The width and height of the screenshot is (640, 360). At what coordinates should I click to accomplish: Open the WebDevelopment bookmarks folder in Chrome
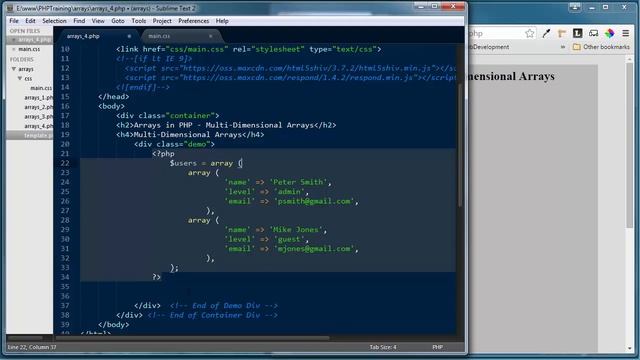coord(489,47)
